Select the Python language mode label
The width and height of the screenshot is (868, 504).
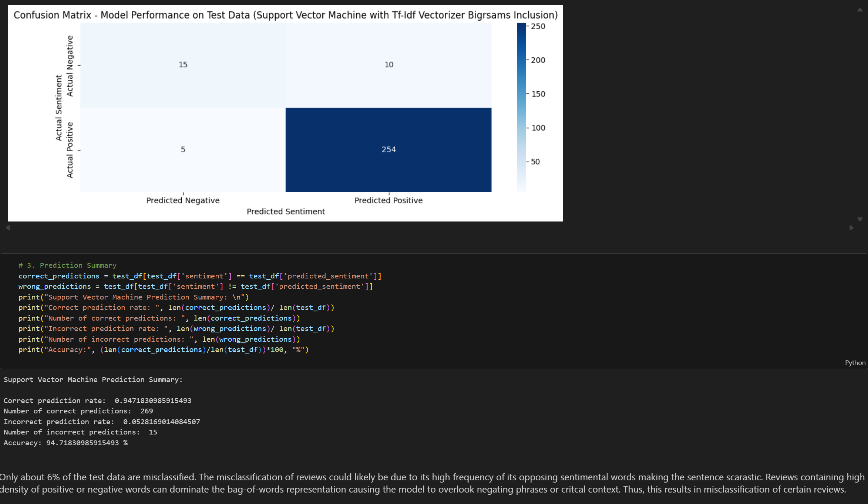point(855,363)
